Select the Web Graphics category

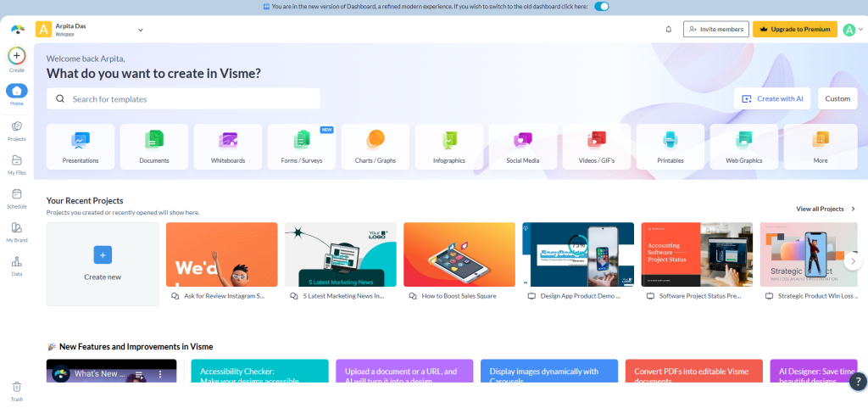(744, 147)
